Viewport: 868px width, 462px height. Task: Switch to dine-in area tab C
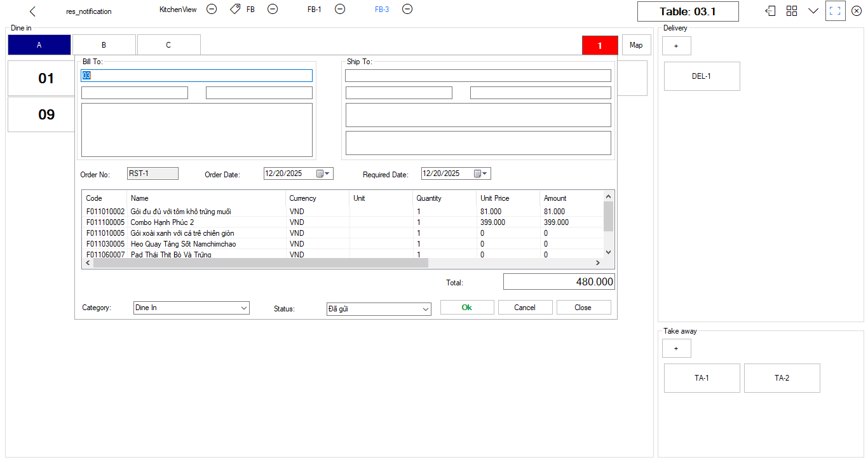tap(168, 45)
